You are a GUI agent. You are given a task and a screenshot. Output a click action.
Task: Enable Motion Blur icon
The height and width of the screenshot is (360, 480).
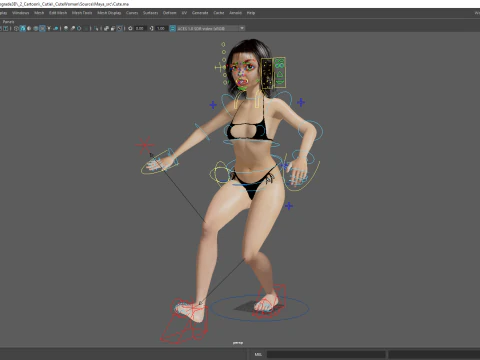tap(72, 28)
